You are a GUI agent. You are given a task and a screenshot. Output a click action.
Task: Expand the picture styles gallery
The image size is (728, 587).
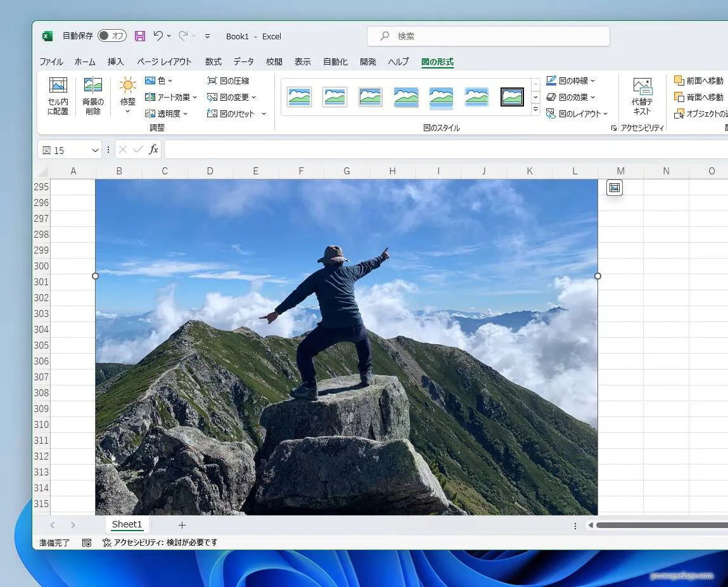(535, 110)
